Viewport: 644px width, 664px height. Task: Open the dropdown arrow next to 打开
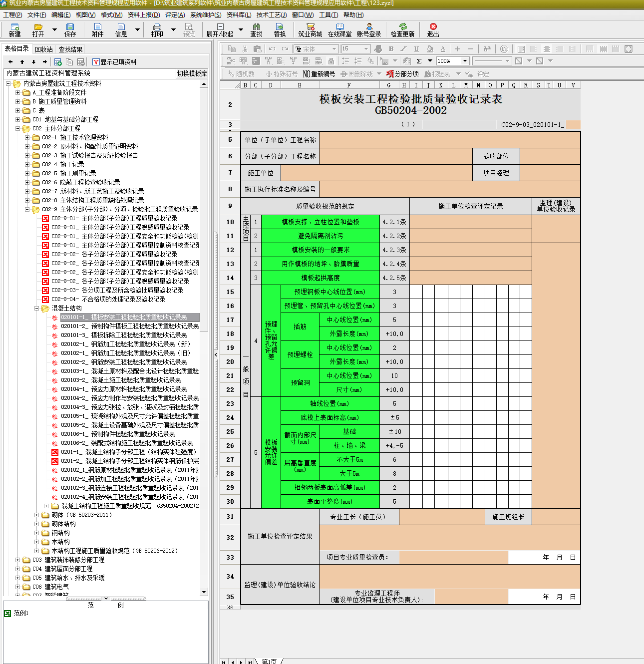coord(54,30)
